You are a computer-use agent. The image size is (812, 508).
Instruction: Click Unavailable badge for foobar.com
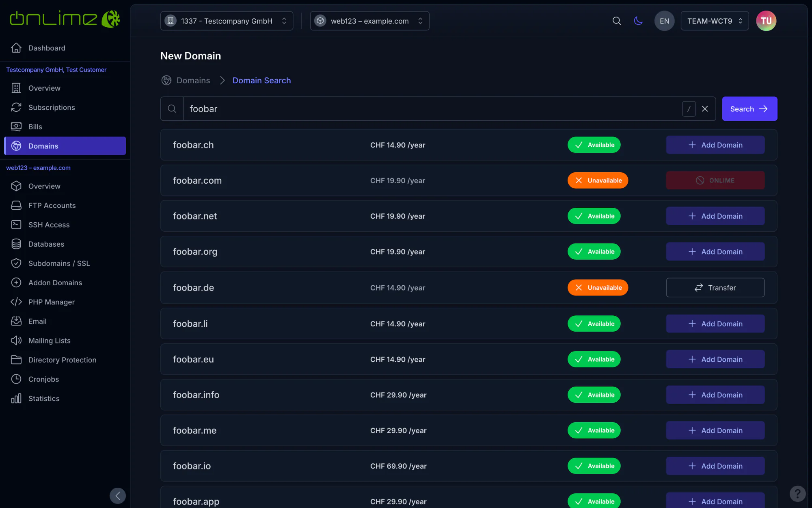click(598, 180)
